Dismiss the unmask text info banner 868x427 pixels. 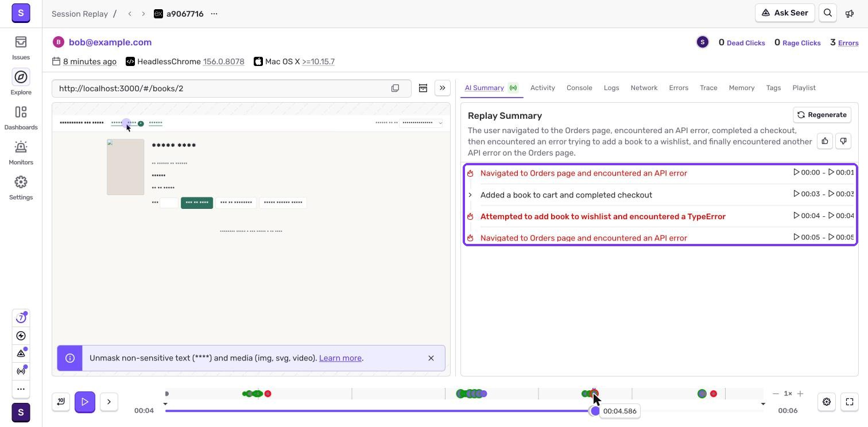coord(431,358)
